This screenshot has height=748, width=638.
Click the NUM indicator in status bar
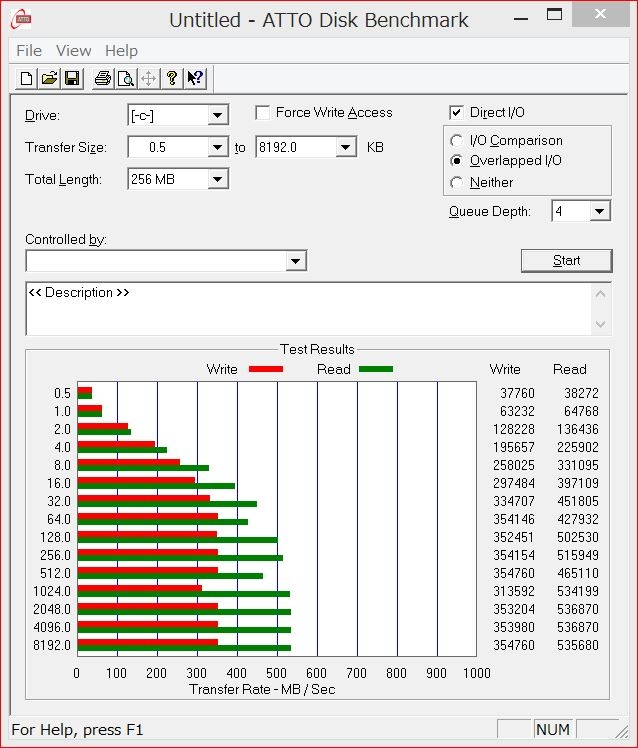point(553,729)
